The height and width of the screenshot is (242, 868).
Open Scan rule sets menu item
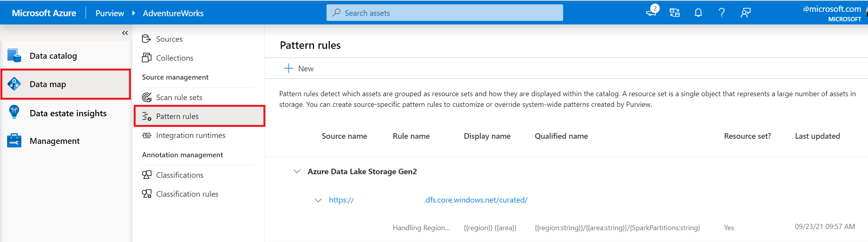[179, 97]
